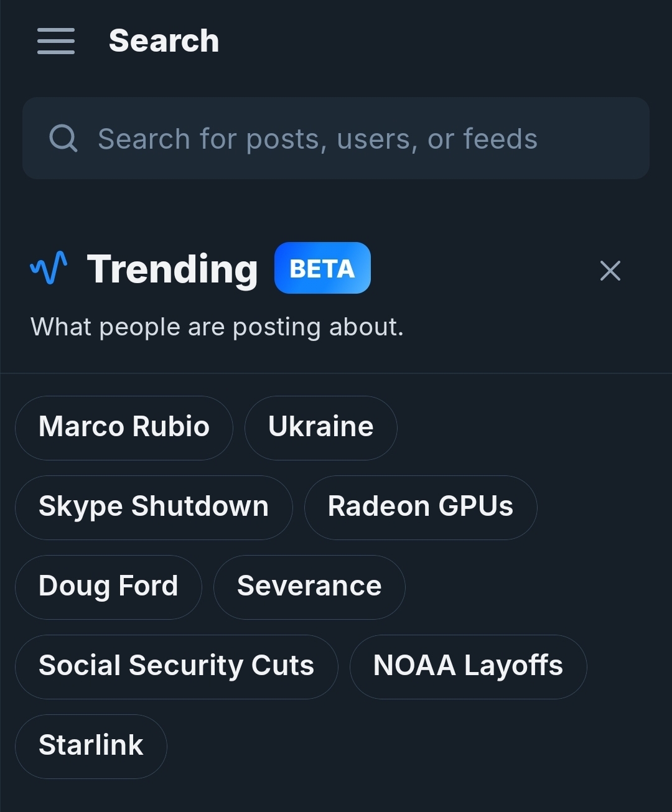Image resolution: width=672 pixels, height=812 pixels.
Task: Dismiss the Trending section with X
Action: pyautogui.click(x=610, y=271)
